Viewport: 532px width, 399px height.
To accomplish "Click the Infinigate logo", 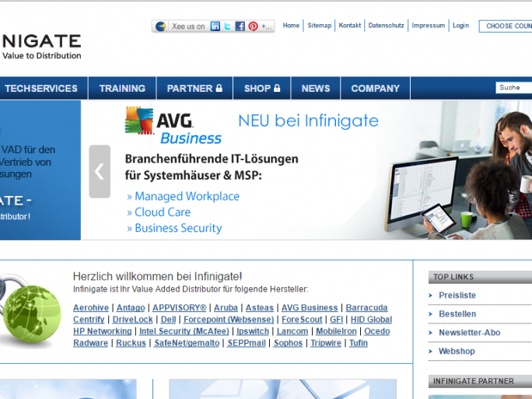I will coord(40,47).
